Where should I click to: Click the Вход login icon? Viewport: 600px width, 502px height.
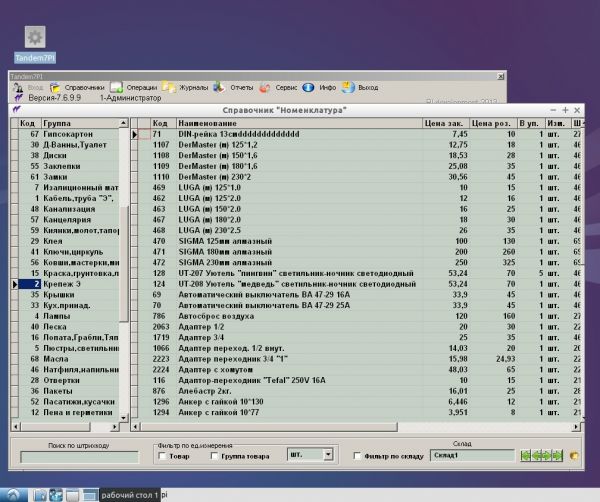(x=17, y=87)
